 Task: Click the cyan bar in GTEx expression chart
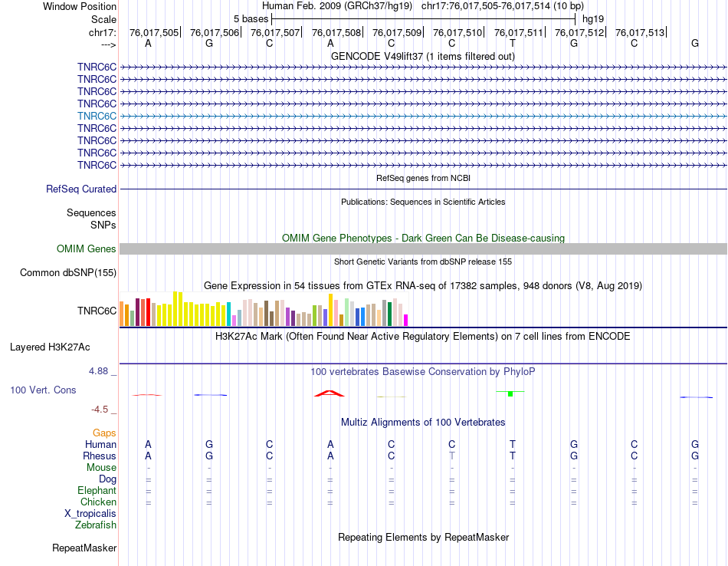[228, 314]
